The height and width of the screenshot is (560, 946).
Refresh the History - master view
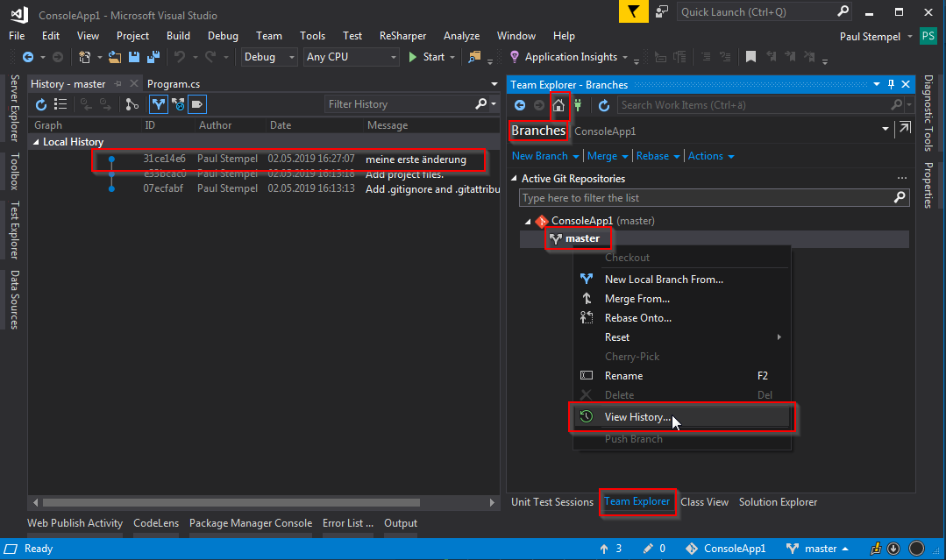[x=40, y=104]
